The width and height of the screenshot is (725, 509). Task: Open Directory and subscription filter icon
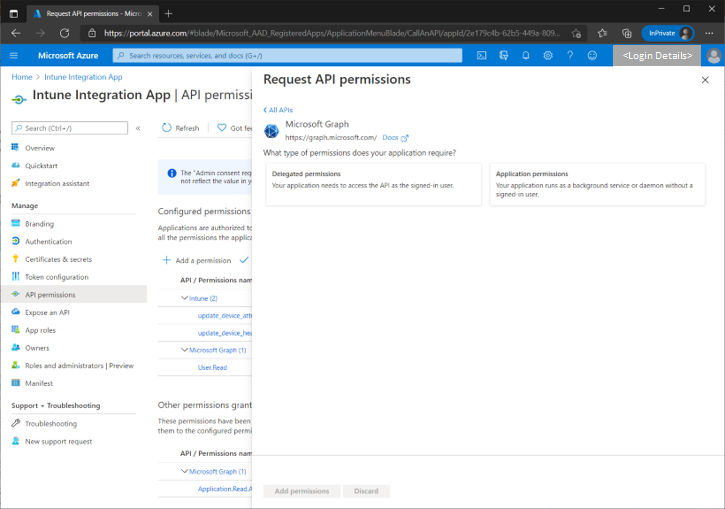(x=504, y=55)
